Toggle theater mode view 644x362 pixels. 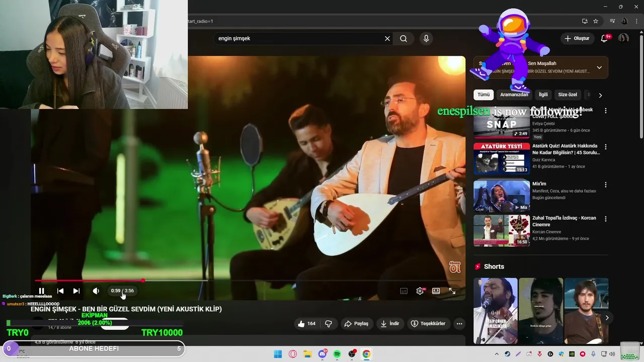tap(436, 291)
